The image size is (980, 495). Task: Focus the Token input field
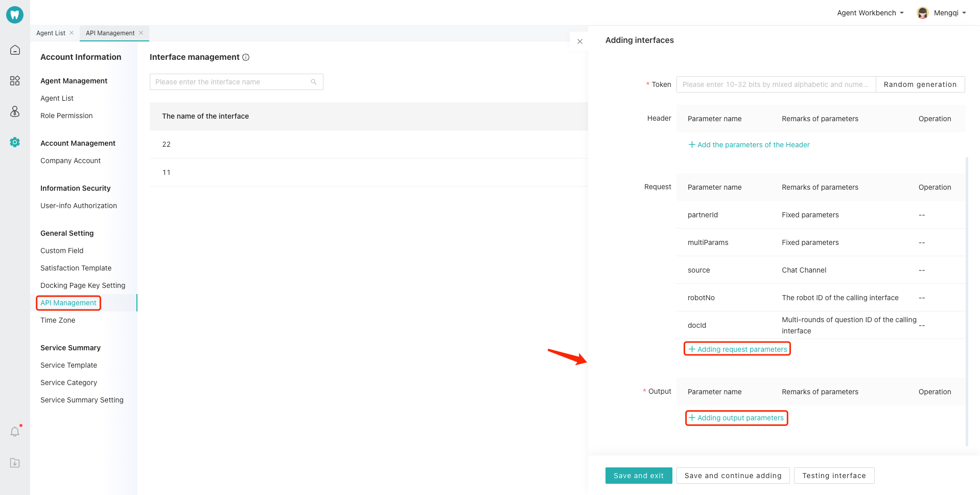point(776,84)
